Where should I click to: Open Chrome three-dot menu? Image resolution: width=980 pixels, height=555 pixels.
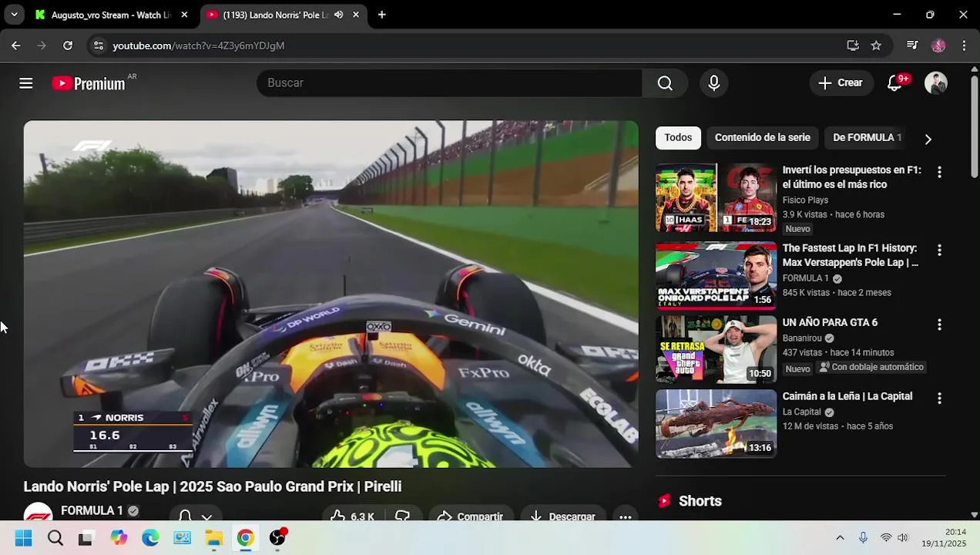964,45
